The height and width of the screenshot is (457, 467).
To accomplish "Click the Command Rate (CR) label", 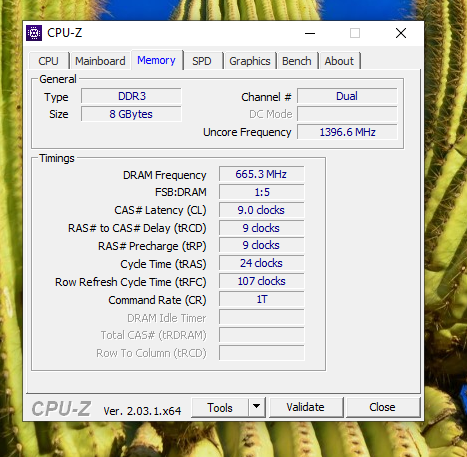I will click(157, 300).
